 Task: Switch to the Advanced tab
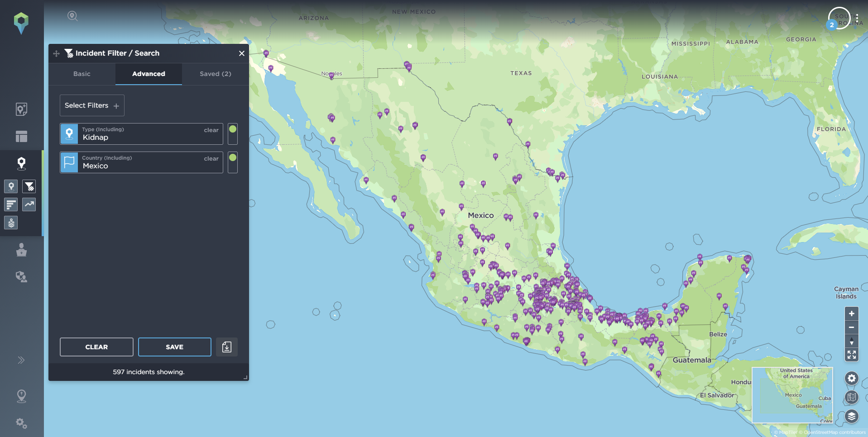coord(149,74)
